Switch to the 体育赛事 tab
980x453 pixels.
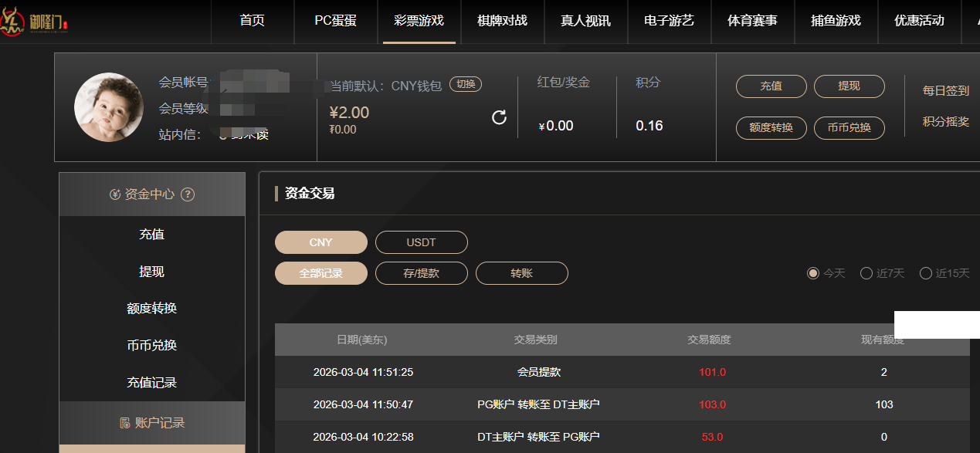pyautogui.click(x=753, y=22)
